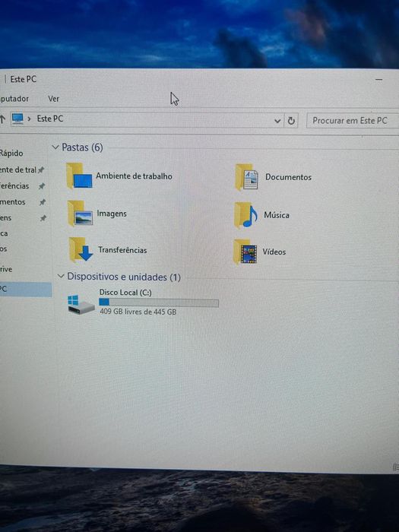Image resolution: width=399 pixels, height=532 pixels.
Task: Select Documentos in quick access sidebar
Action: [x=13, y=202]
